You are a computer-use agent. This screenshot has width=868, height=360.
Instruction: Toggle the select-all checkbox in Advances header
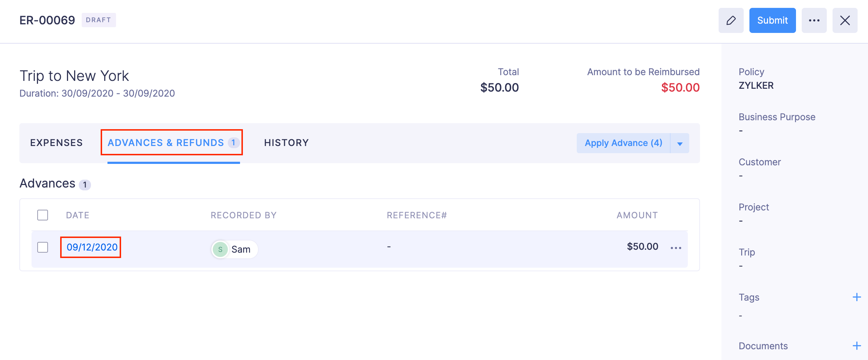(43, 215)
